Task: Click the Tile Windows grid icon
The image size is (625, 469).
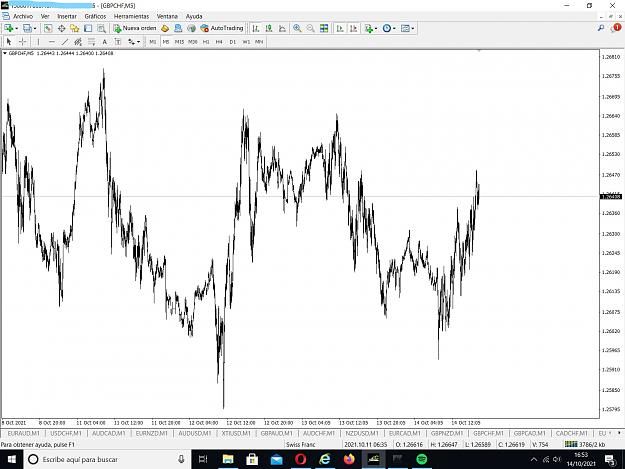Action: 324,28
